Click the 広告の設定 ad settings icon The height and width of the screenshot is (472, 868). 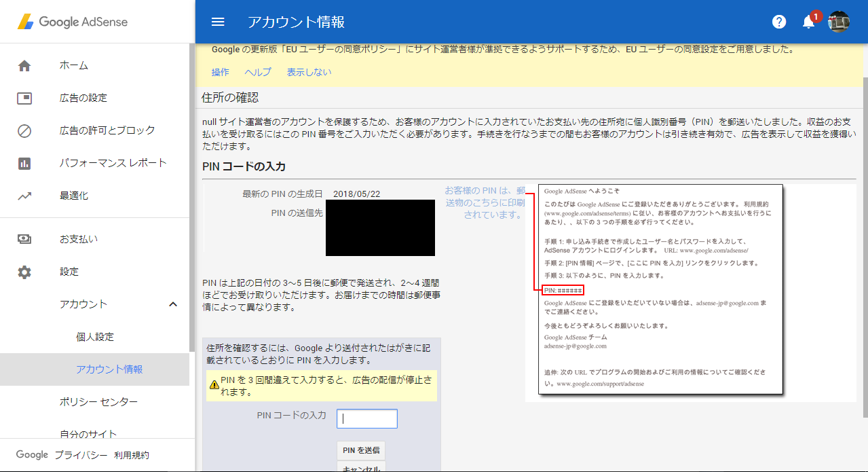tap(24, 98)
